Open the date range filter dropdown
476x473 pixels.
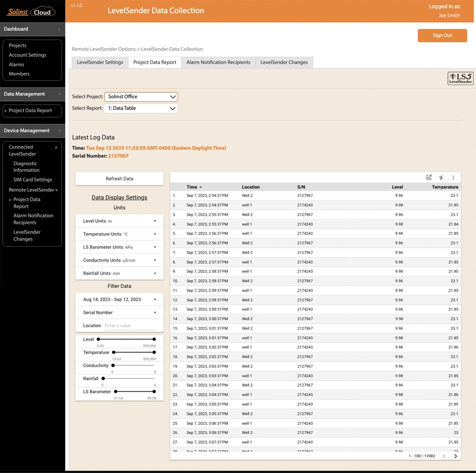pos(119,299)
